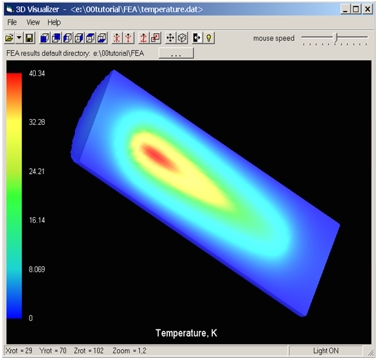Click the wireframe cube icon
378x361 pixels.
click(x=182, y=38)
